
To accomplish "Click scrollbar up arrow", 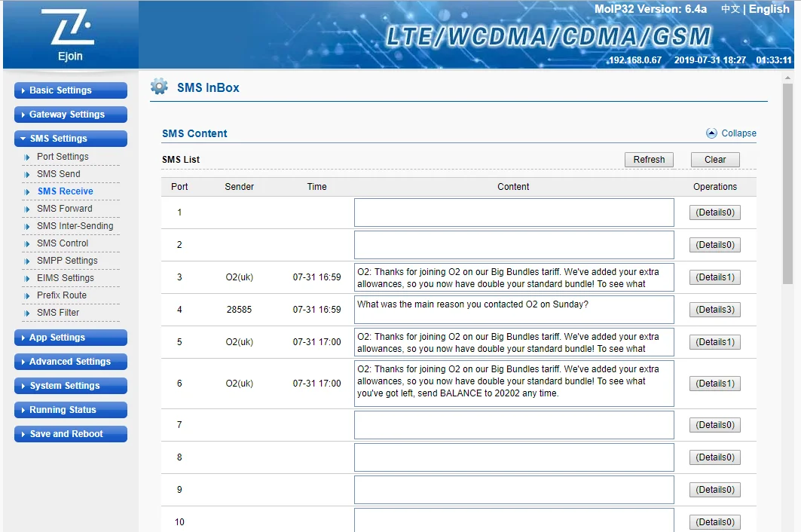I will click(787, 78).
